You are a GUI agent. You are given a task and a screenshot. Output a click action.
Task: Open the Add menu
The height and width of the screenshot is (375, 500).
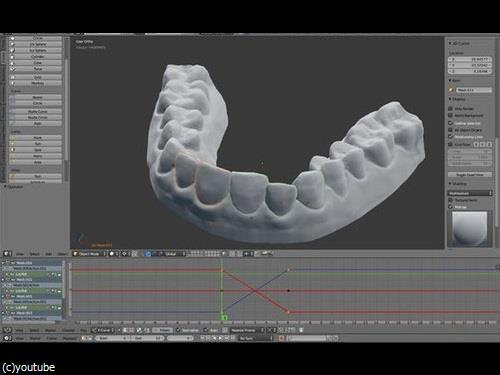pyautogui.click(x=49, y=254)
